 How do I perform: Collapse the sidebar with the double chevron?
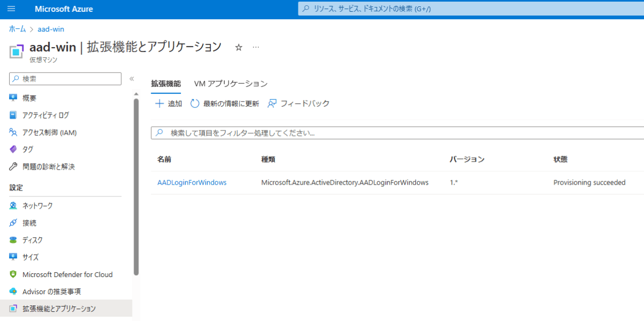131,79
